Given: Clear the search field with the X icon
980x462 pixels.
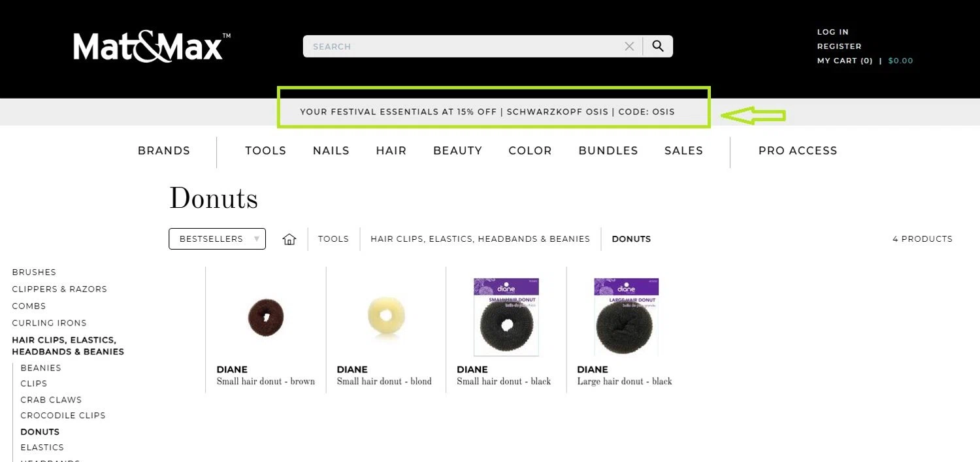Looking at the screenshot, I should pos(629,46).
